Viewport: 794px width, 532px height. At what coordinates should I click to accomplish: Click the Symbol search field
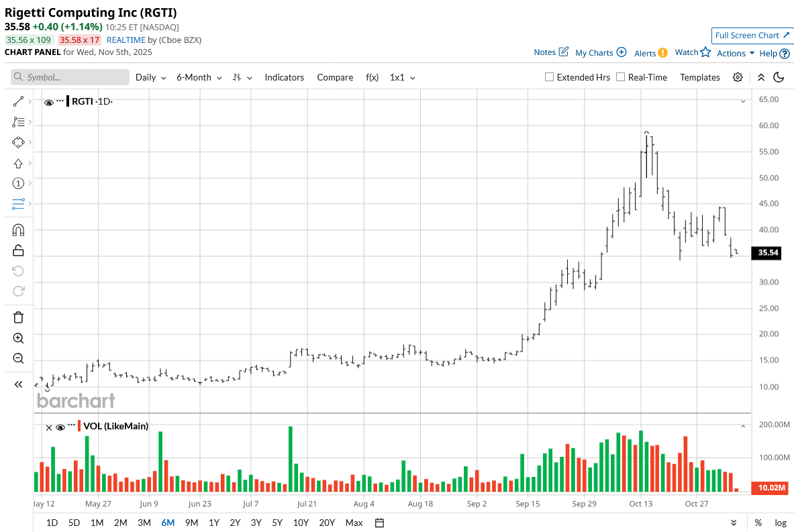(x=70, y=77)
